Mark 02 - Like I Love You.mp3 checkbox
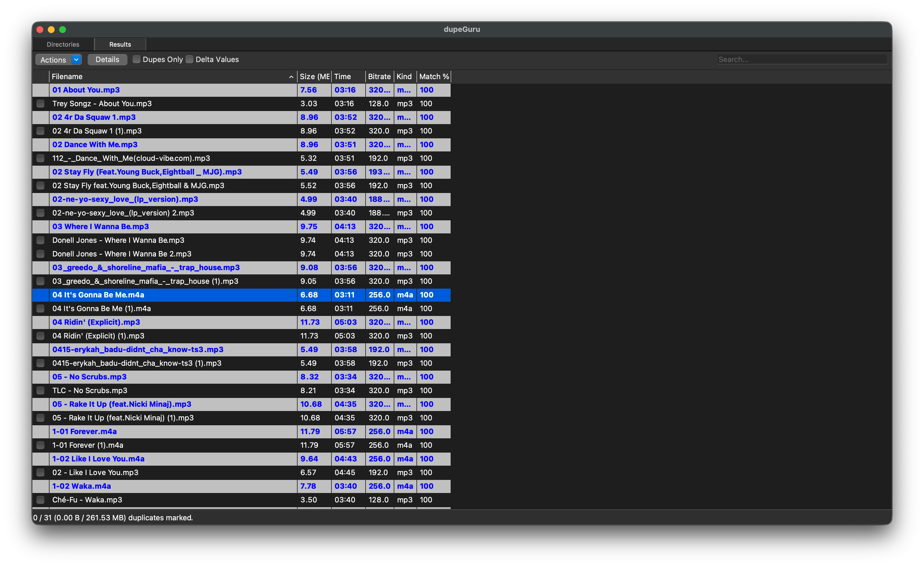This screenshot has height=567, width=924. pos(40,472)
